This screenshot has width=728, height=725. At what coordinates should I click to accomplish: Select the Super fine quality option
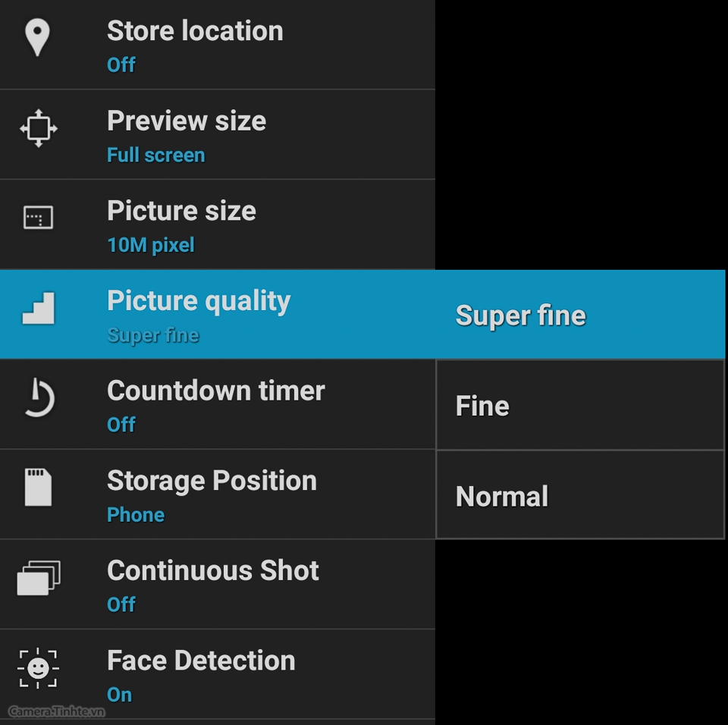point(580,315)
